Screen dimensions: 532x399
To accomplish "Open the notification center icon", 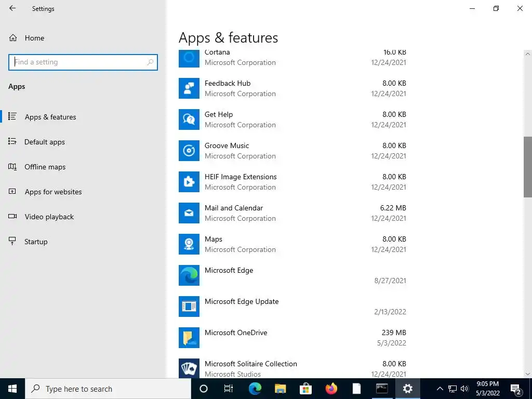I will [x=516, y=389].
